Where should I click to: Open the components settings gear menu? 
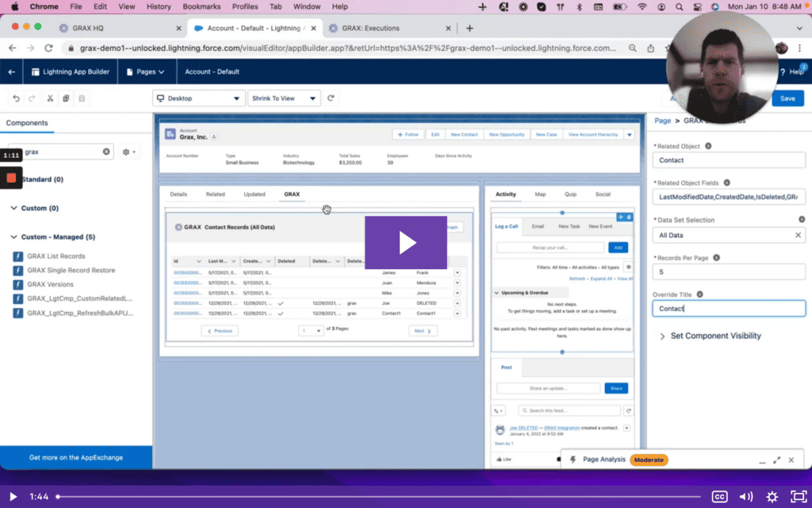(129, 152)
